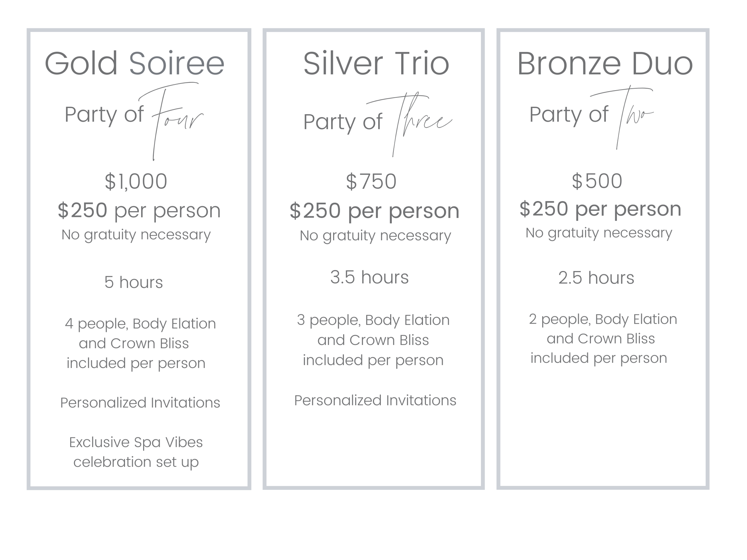Click Personalized Invitations in the Gold Soiree card

(140, 402)
